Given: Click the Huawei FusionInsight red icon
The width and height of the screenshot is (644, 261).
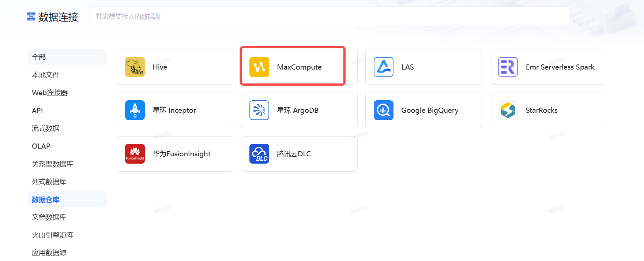Looking at the screenshot, I should coord(135,154).
